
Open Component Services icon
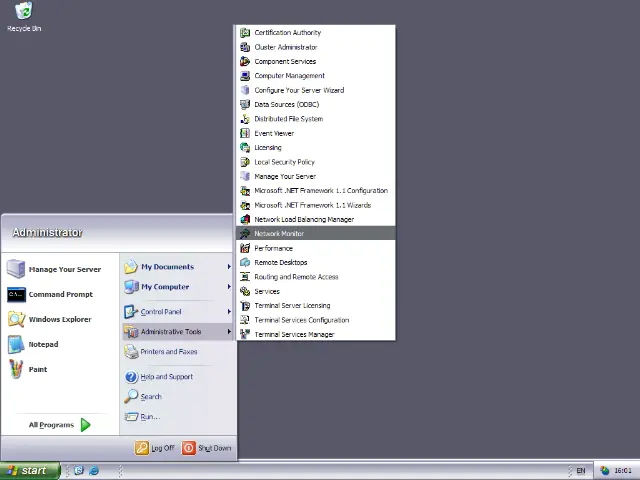(245, 61)
